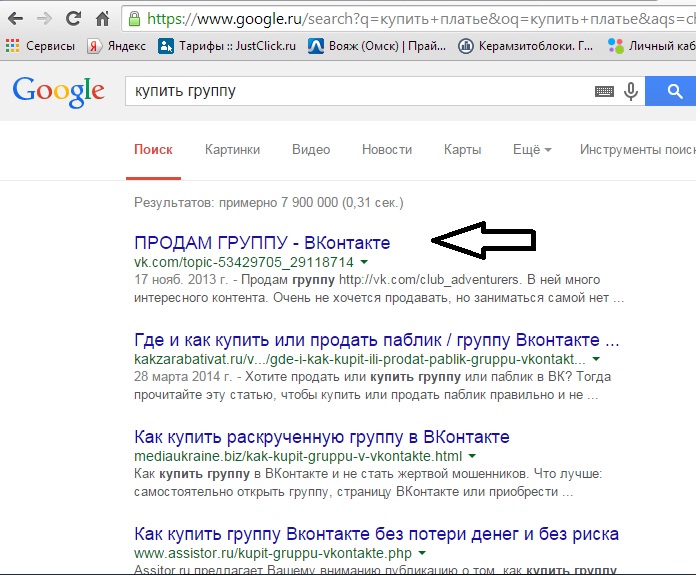This screenshot has width=696, height=575.
Task: Click the vk.com/topic-53429705_29118714 URL text
Action: pyautogui.click(x=244, y=262)
